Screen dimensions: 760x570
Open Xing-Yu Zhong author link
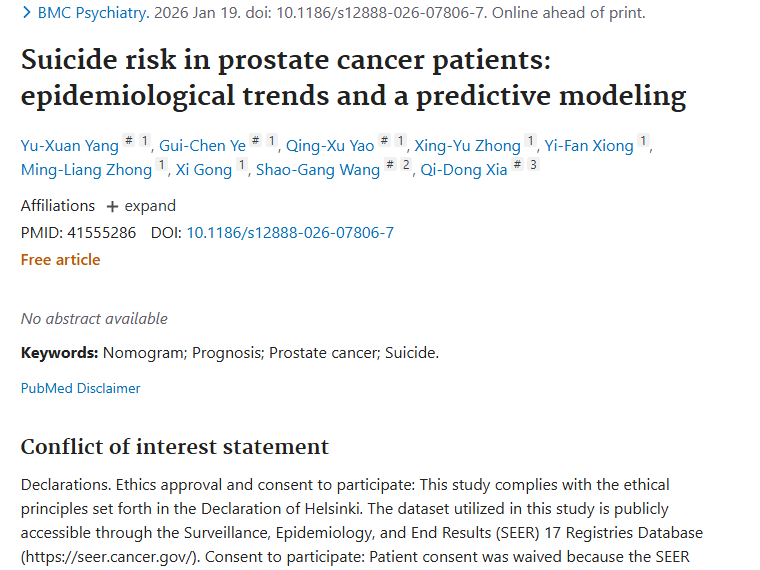tap(467, 146)
